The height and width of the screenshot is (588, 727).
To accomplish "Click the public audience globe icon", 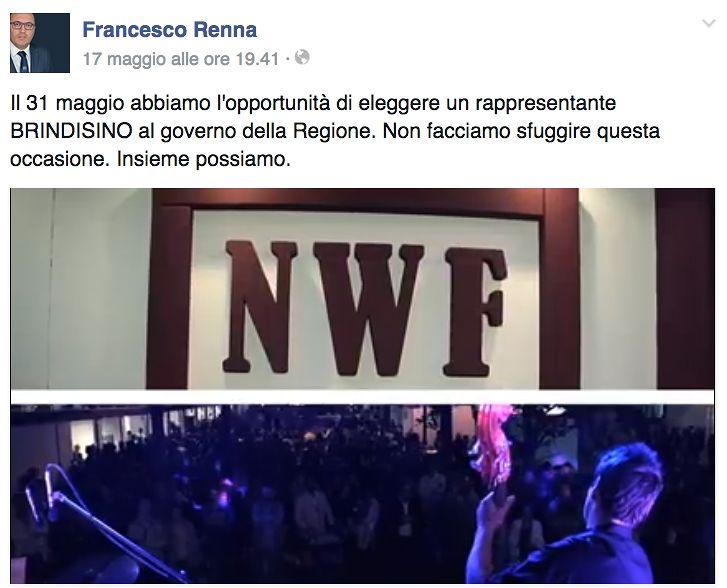I will point(302,58).
